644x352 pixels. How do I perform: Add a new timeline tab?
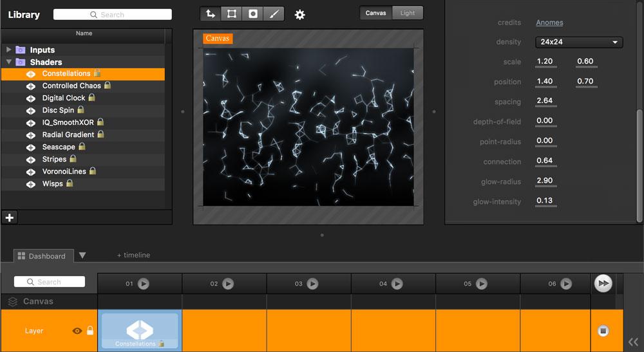point(133,255)
